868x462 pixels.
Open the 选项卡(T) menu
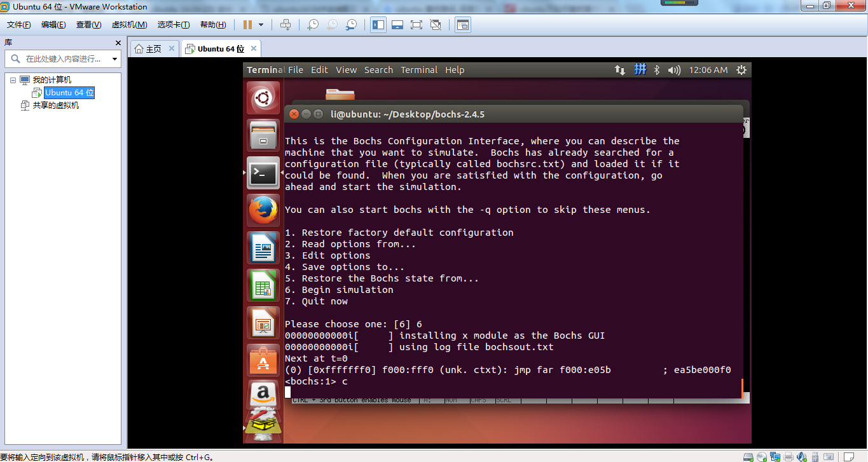[174, 25]
